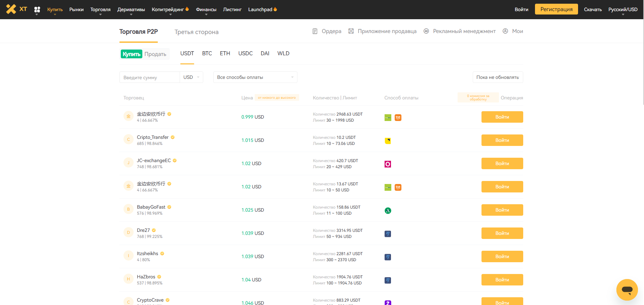Select the USDT coin tab
Screen dimensions: 644x305
187,53
